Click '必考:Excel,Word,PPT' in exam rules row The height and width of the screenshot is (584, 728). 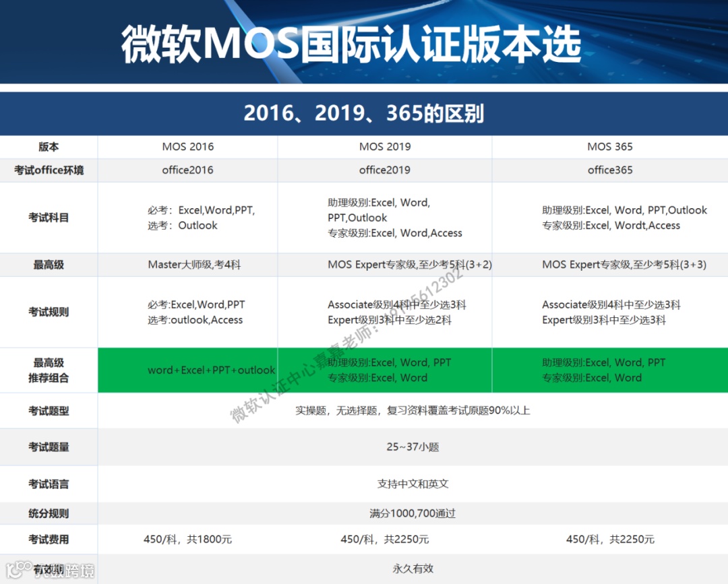pyautogui.click(x=196, y=304)
